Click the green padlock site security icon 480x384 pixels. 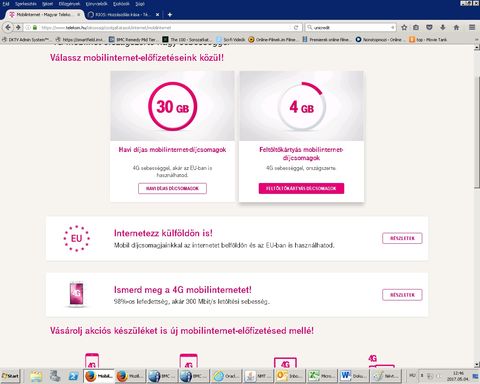(x=35, y=27)
